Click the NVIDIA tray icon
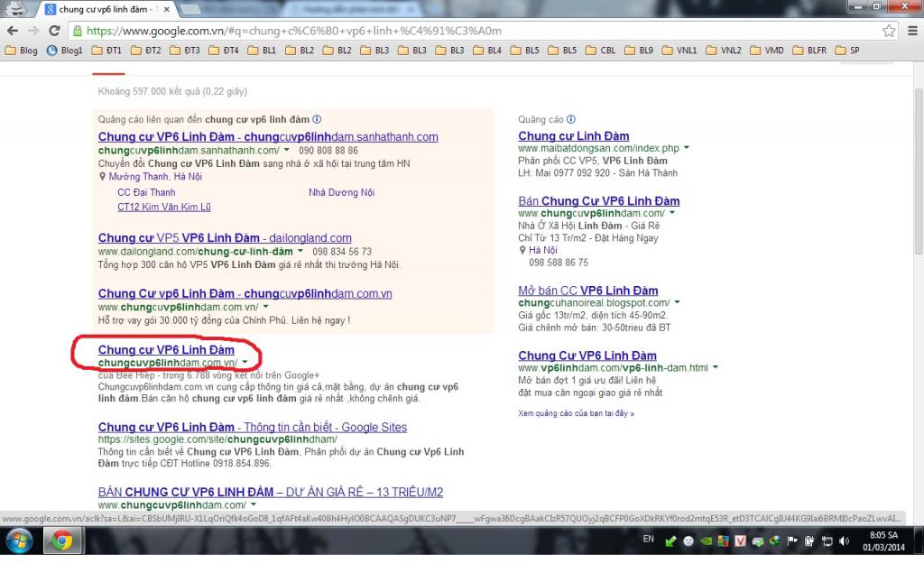 click(706, 541)
